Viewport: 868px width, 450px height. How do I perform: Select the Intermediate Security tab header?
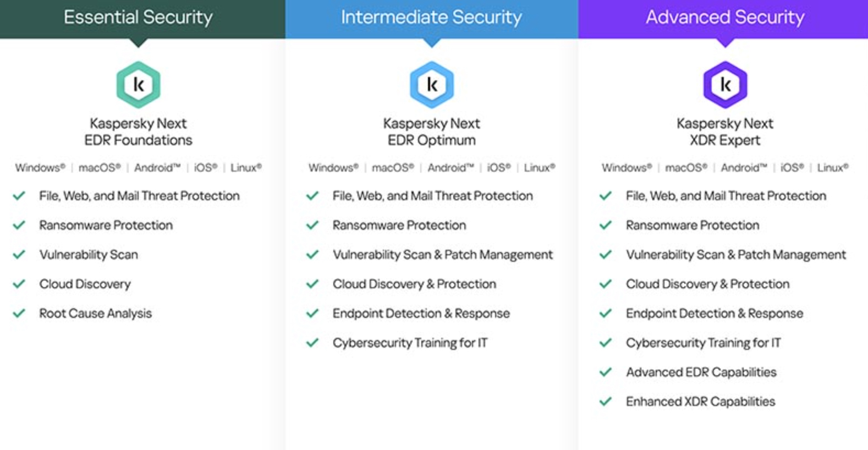[431, 18]
